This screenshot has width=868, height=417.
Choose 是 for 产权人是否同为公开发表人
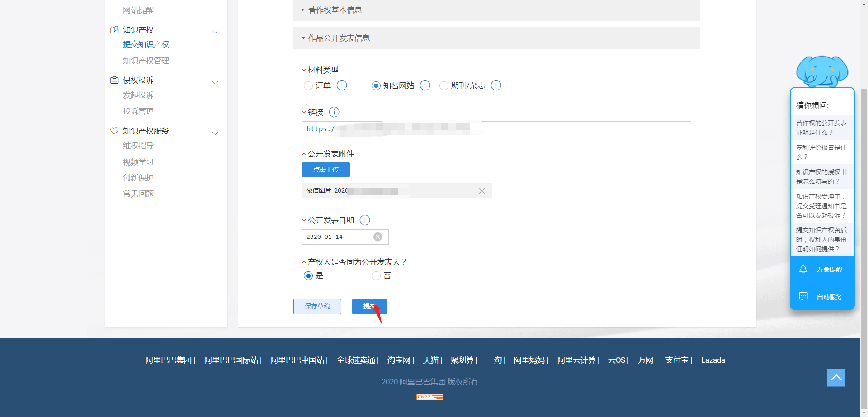click(x=308, y=275)
